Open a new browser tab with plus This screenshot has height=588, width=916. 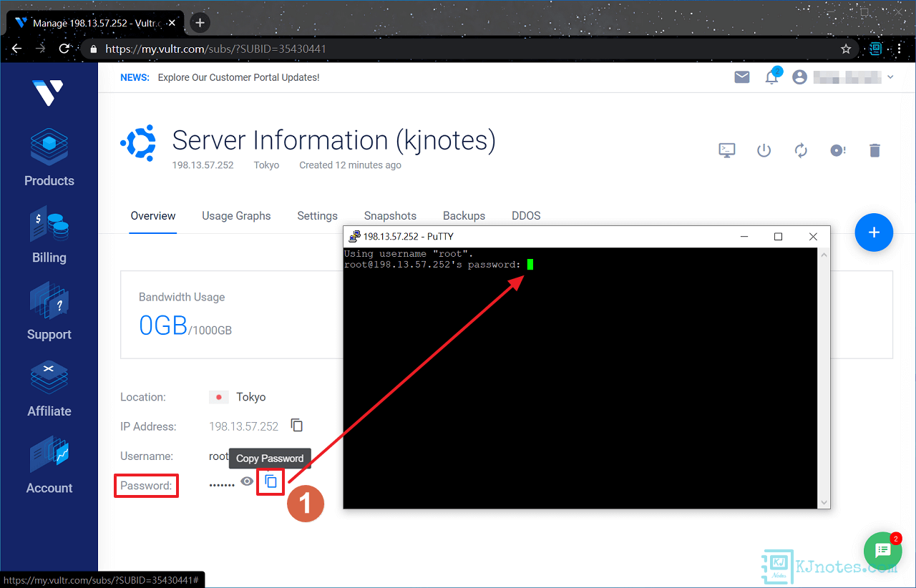coord(200,23)
